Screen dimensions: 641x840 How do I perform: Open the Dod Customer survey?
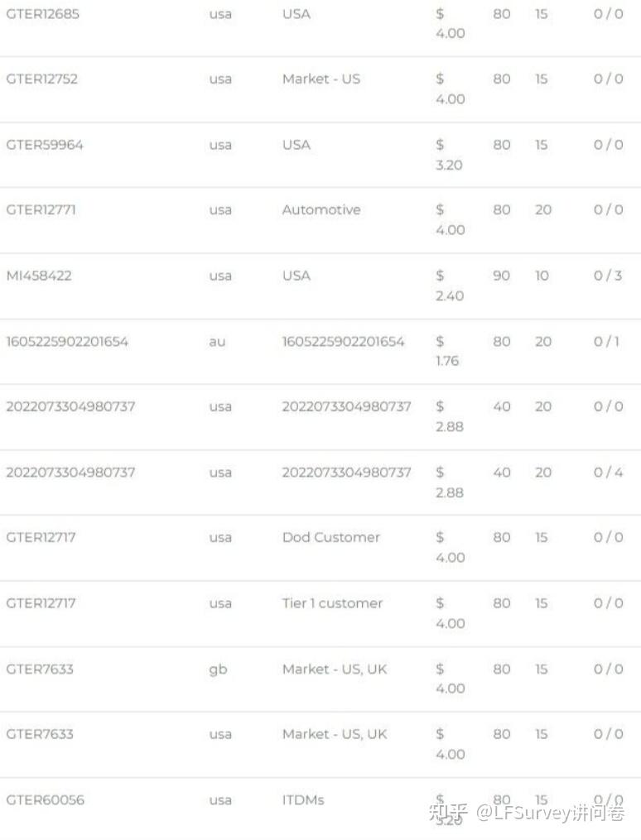(330, 537)
